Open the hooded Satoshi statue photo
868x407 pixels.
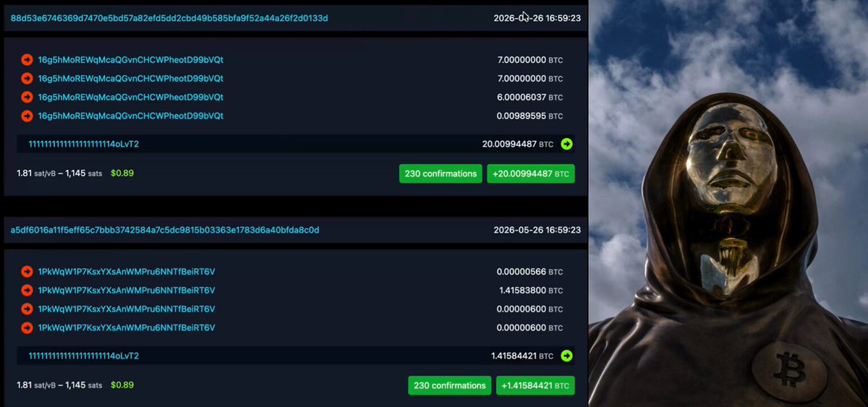(728, 203)
